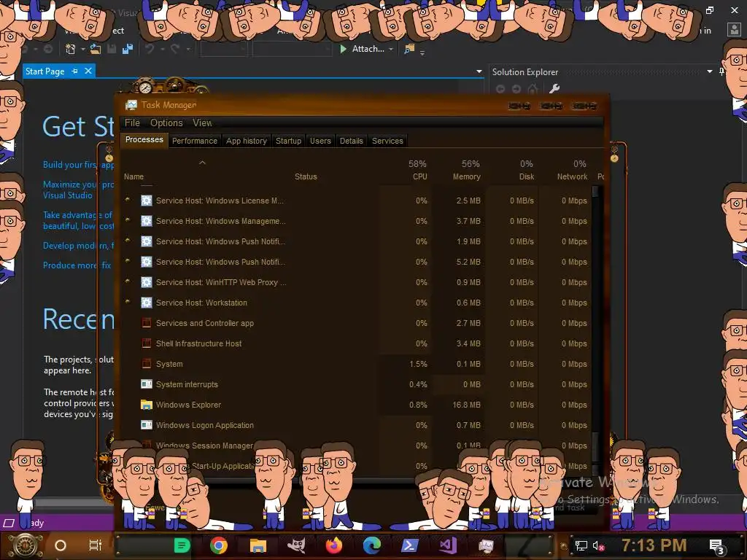Pin the Start Page tab
Viewport: 747px width, 560px height.
coord(75,71)
